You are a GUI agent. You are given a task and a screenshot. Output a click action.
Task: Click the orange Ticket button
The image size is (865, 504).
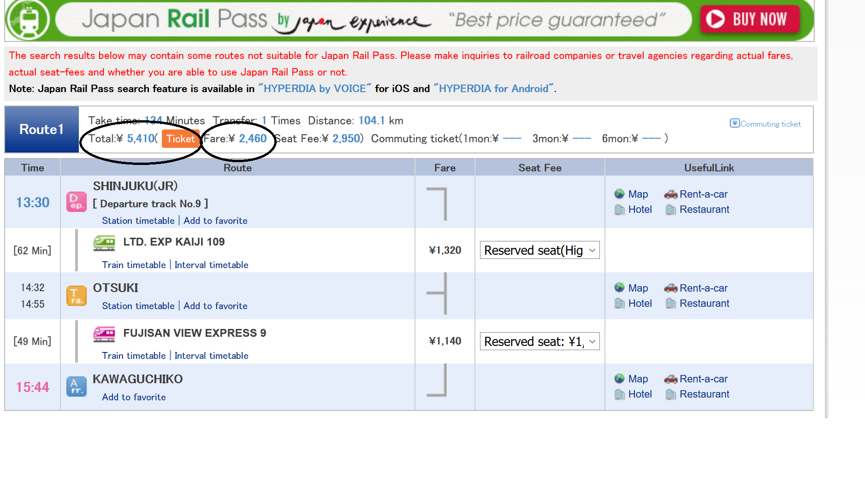pos(180,139)
